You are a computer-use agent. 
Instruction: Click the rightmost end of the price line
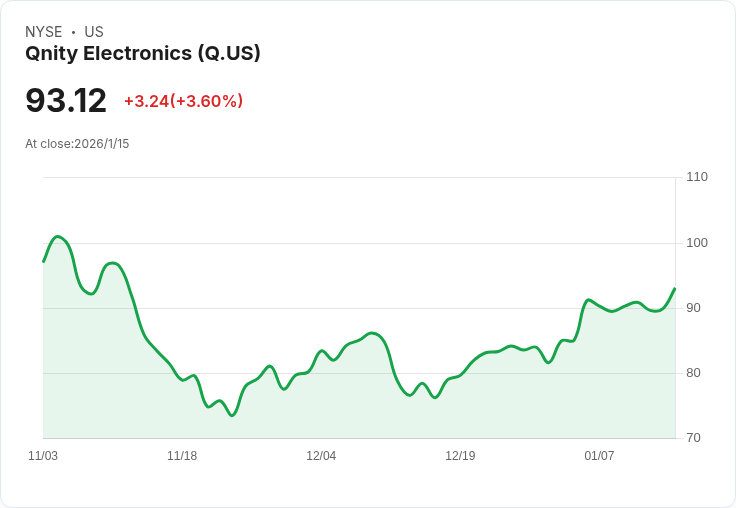tap(675, 289)
